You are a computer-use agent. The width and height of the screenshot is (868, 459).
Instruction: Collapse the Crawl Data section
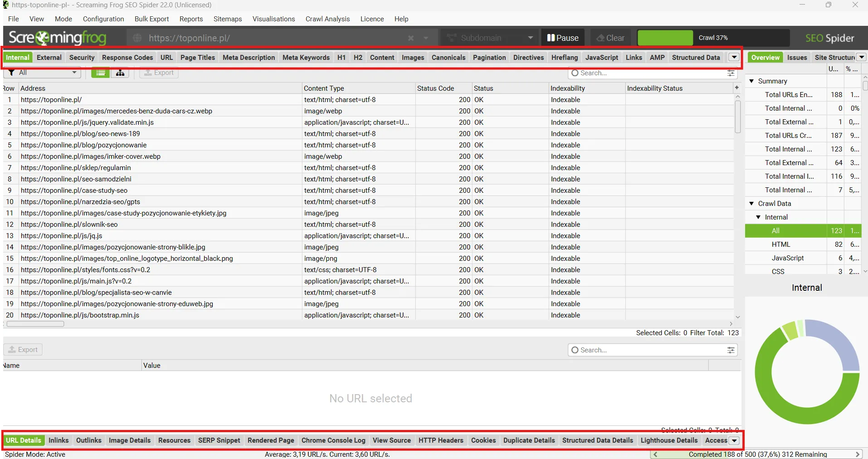click(751, 203)
